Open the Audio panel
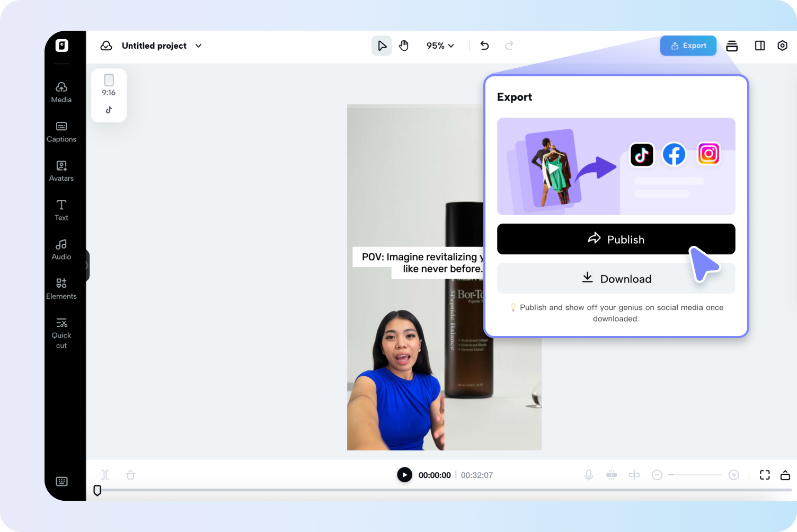Image resolution: width=797 pixels, height=532 pixels. tap(61, 248)
